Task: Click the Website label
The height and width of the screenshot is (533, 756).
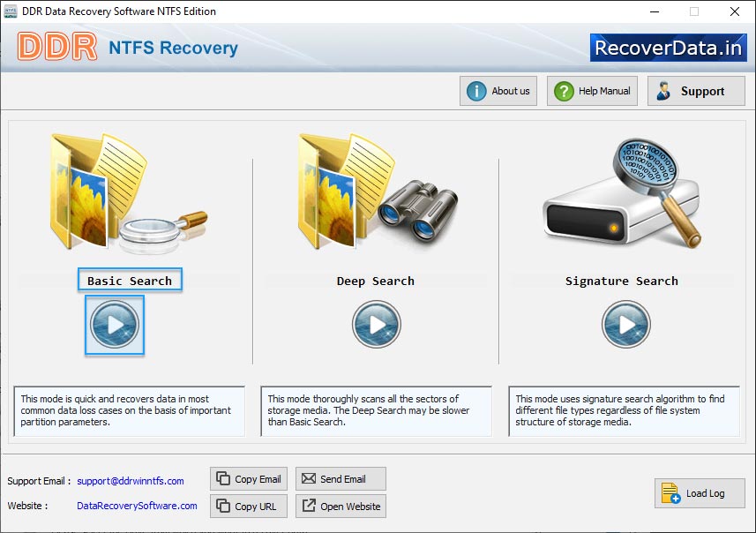Action: tap(27, 506)
